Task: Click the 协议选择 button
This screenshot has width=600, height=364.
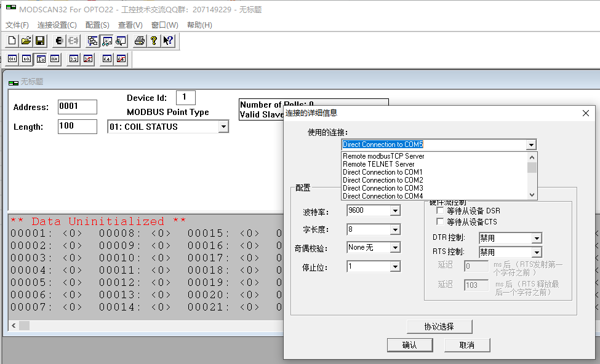Action: coord(439,326)
